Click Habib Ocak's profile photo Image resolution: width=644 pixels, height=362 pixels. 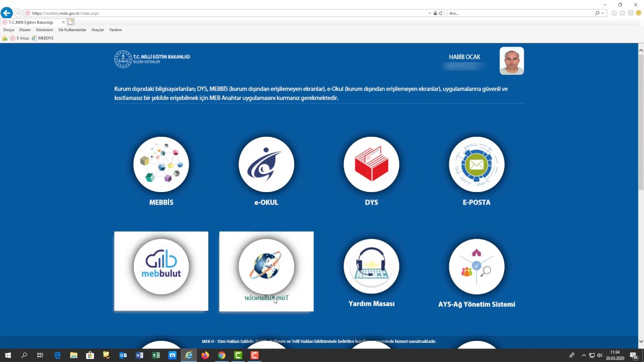512,61
